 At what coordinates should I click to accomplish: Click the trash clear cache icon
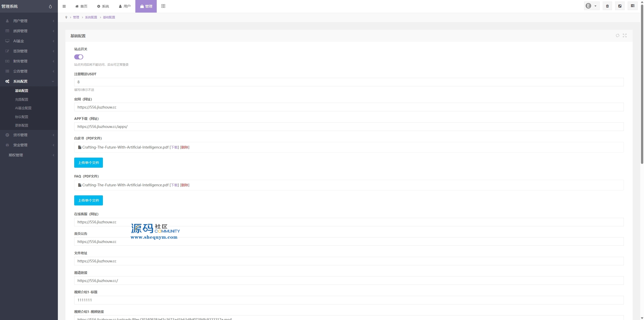[x=607, y=6]
